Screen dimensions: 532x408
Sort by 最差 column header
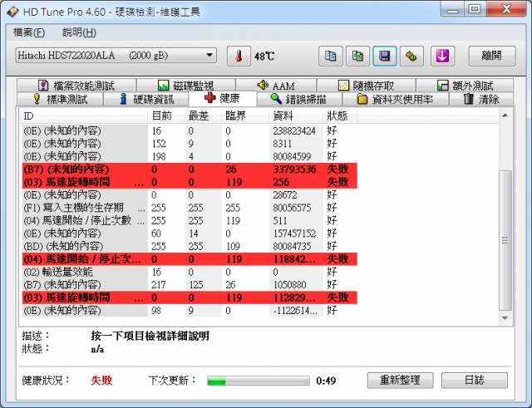[203, 116]
